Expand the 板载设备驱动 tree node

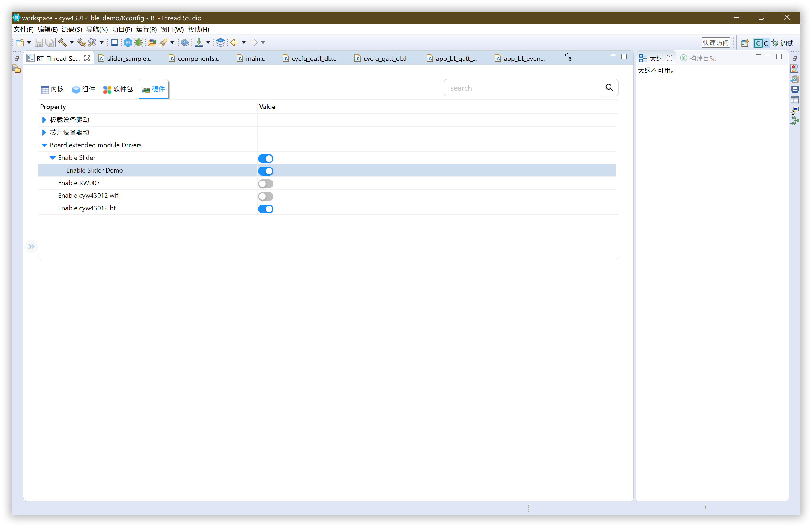coord(44,120)
